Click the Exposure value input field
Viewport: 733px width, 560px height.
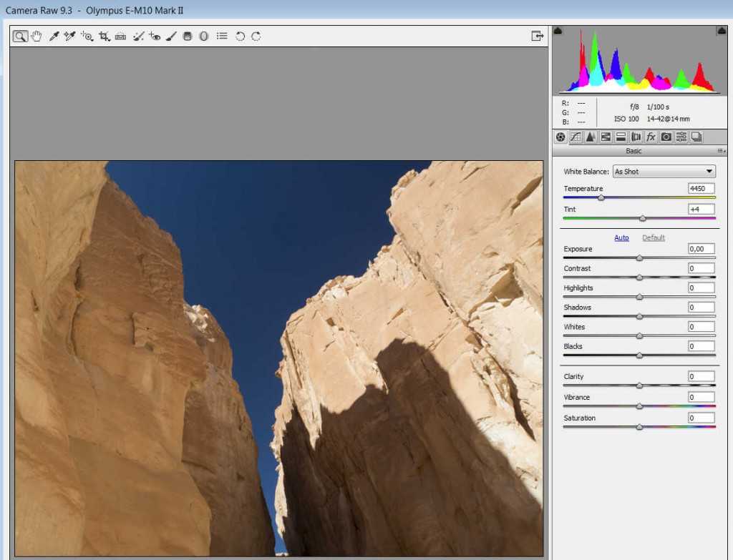click(x=701, y=249)
